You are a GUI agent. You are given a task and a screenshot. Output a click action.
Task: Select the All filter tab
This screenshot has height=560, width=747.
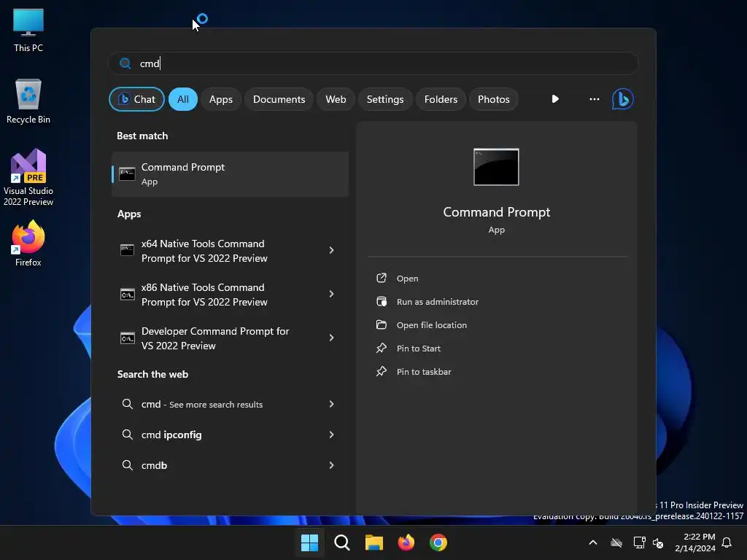183,99
